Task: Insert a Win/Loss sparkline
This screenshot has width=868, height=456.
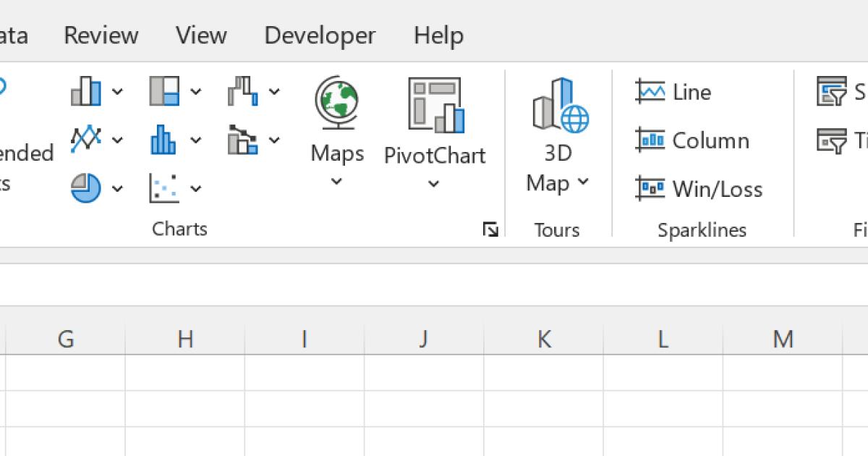Action: coord(699,189)
